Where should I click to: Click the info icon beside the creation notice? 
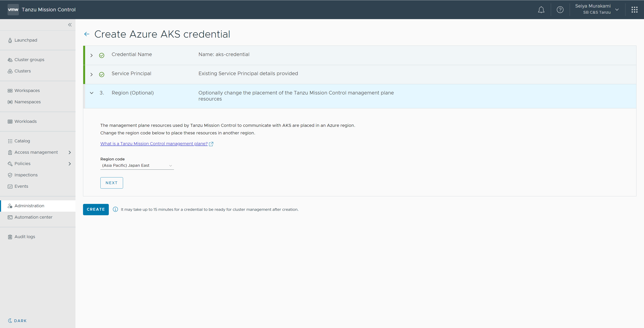click(x=115, y=209)
